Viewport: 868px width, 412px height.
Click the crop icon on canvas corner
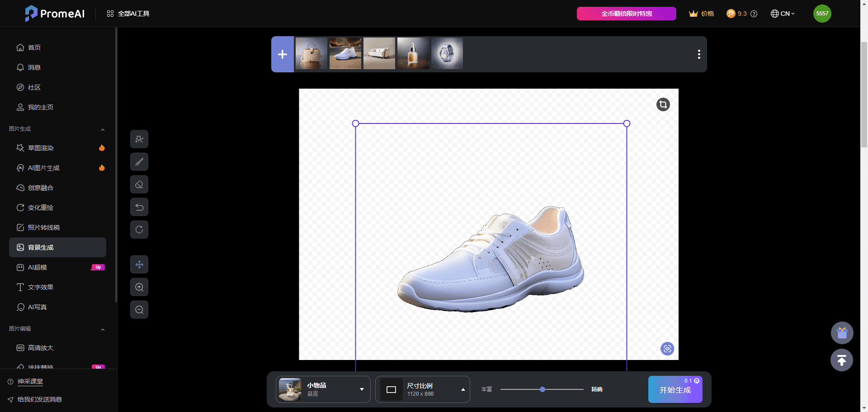[663, 104]
